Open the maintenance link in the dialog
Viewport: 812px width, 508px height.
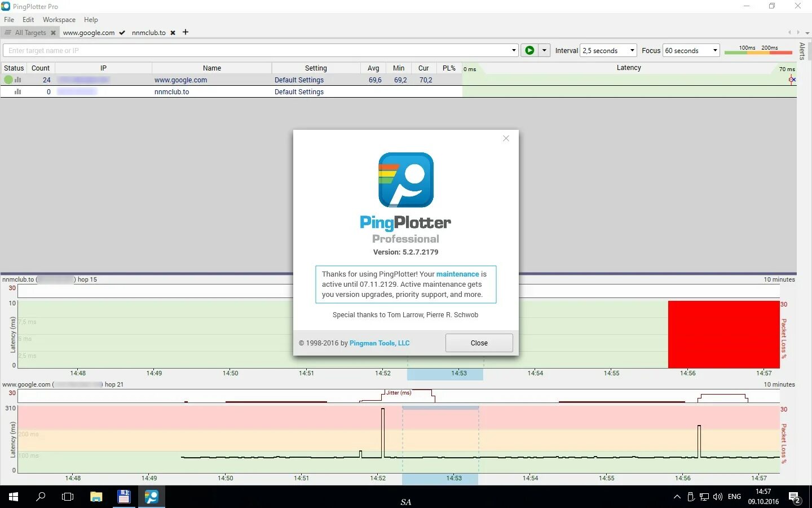[x=457, y=274]
